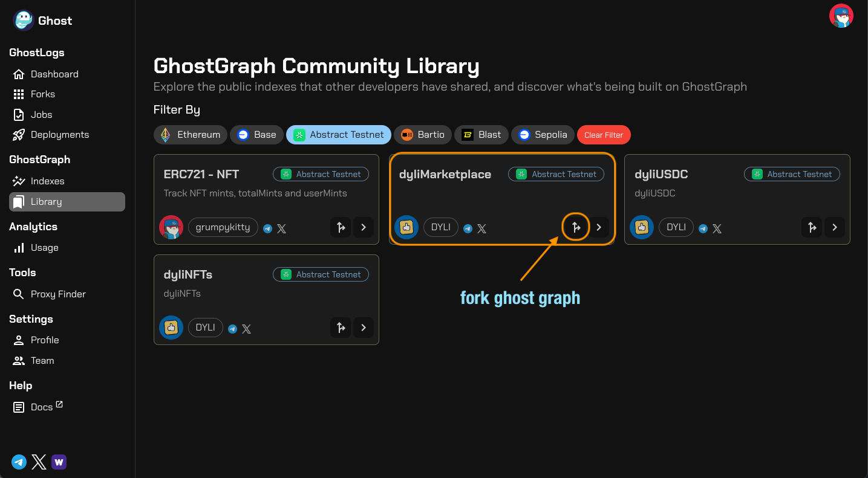The width and height of the screenshot is (868, 478).
Task: Disable the Abstract Testnet filter chip
Action: (338, 135)
